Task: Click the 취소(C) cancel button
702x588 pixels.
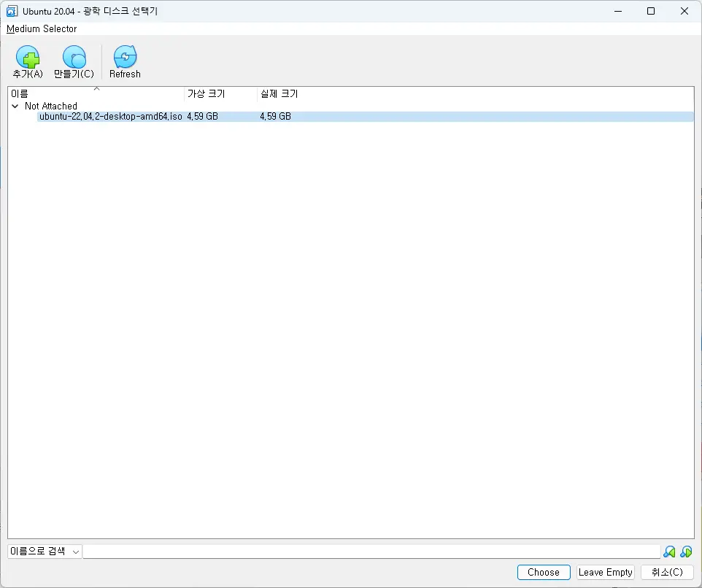Action: coord(667,573)
